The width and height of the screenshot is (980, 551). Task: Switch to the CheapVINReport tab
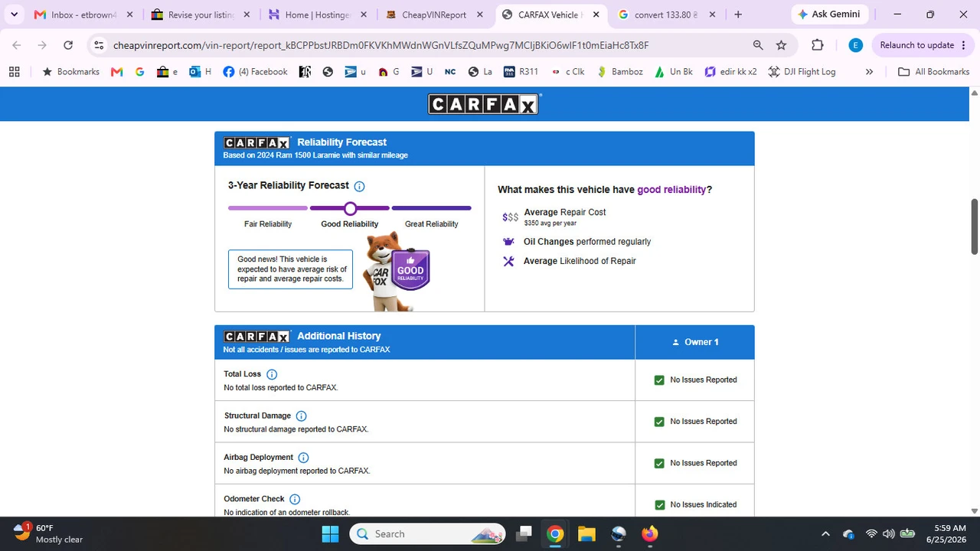click(x=435, y=15)
